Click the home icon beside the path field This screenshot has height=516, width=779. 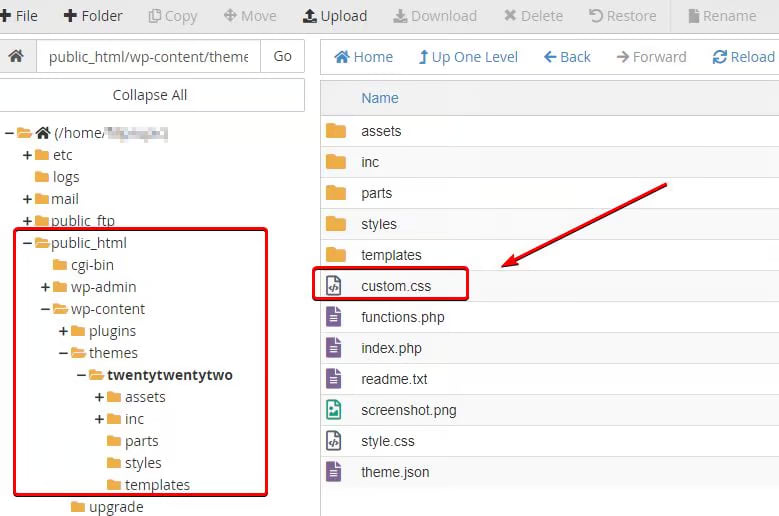[x=16, y=56]
